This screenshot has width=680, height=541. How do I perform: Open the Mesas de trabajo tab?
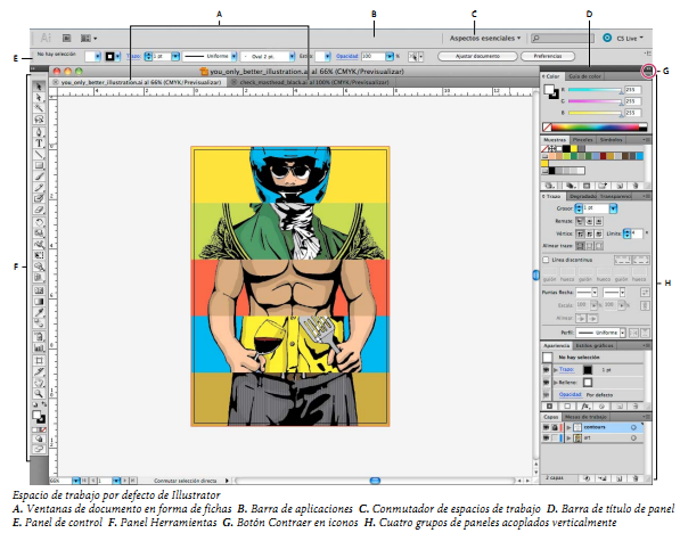[x=585, y=416]
